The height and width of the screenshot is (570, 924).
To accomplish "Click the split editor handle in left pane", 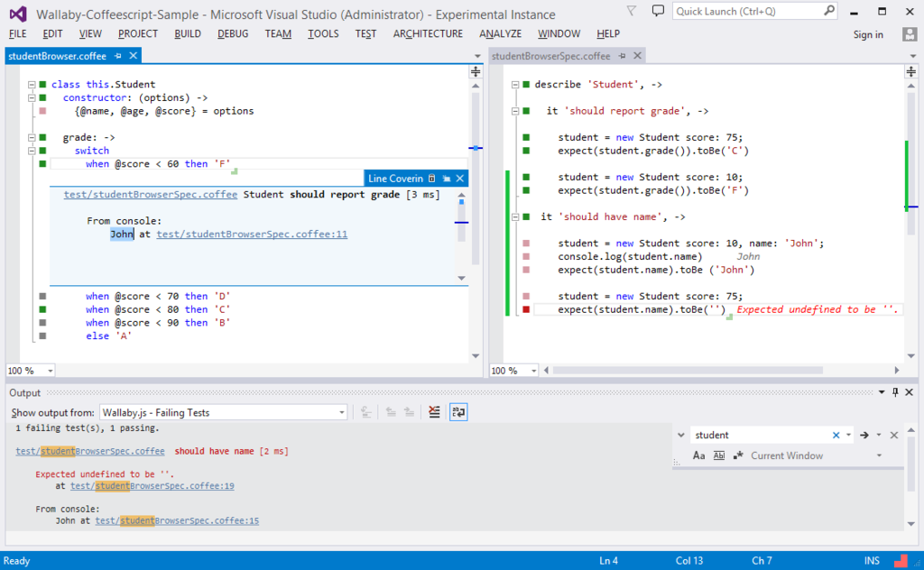I will [x=476, y=72].
